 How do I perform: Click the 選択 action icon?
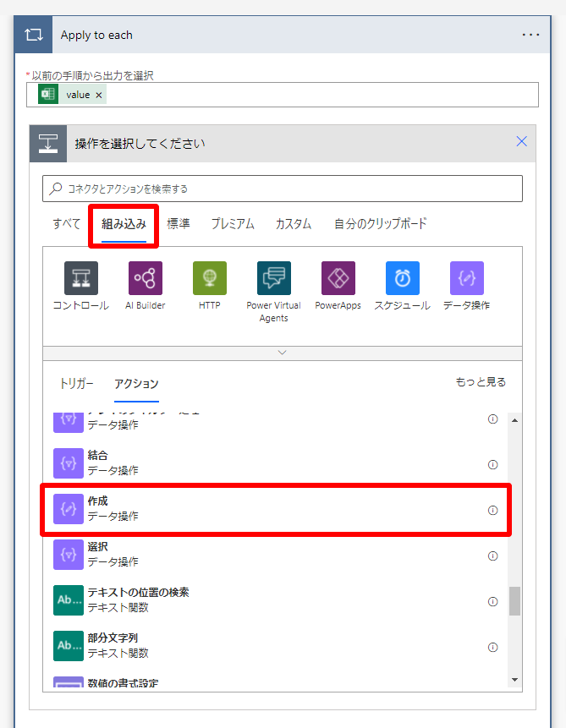69,555
